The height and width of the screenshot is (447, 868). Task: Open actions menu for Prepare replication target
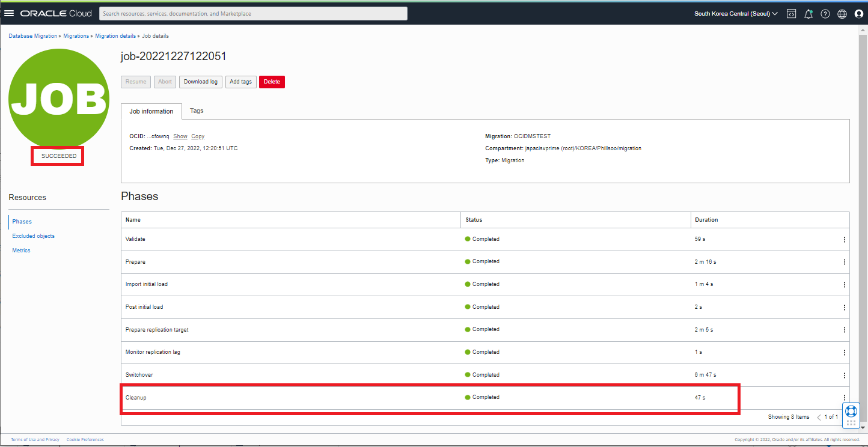844,330
